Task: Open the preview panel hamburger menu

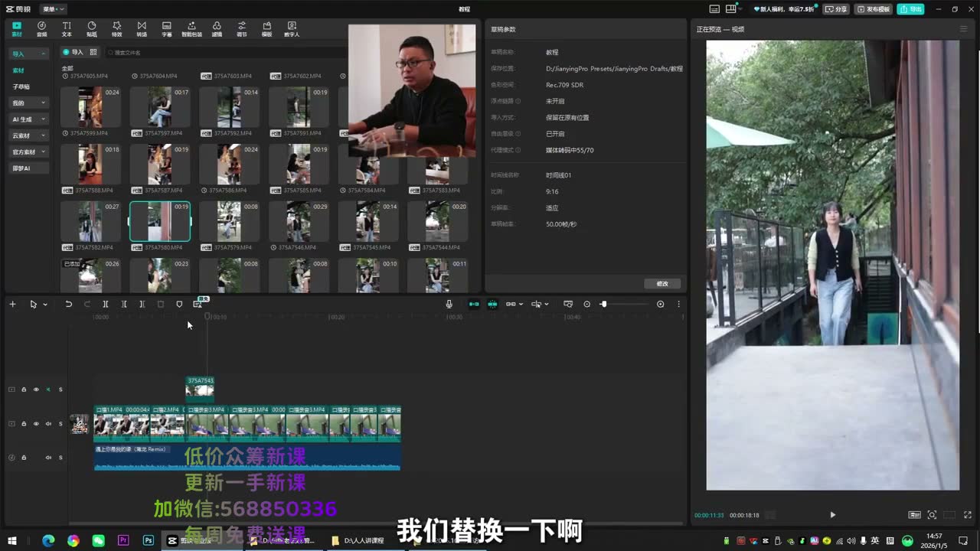Action: pyautogui.click(x=963, y=29)
